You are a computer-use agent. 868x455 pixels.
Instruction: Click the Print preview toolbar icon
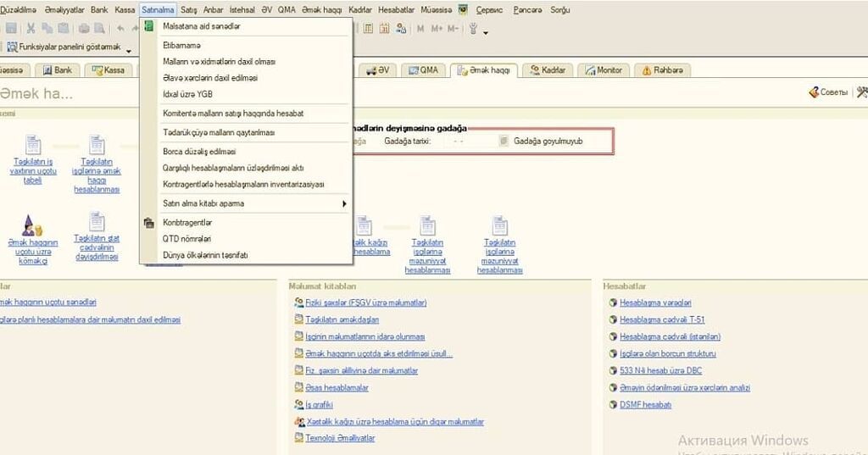[x=100, y=28]
